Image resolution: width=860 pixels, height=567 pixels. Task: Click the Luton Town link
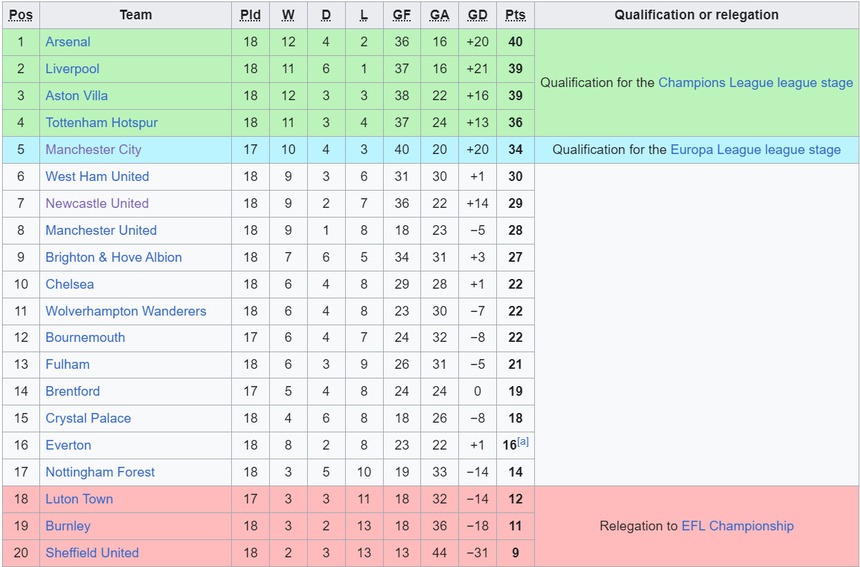pos(79,499)
